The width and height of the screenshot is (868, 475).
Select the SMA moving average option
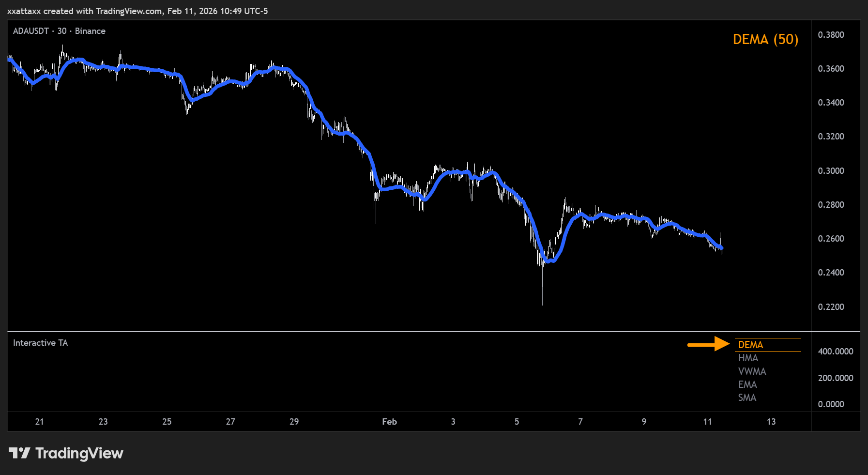point(747,398)
